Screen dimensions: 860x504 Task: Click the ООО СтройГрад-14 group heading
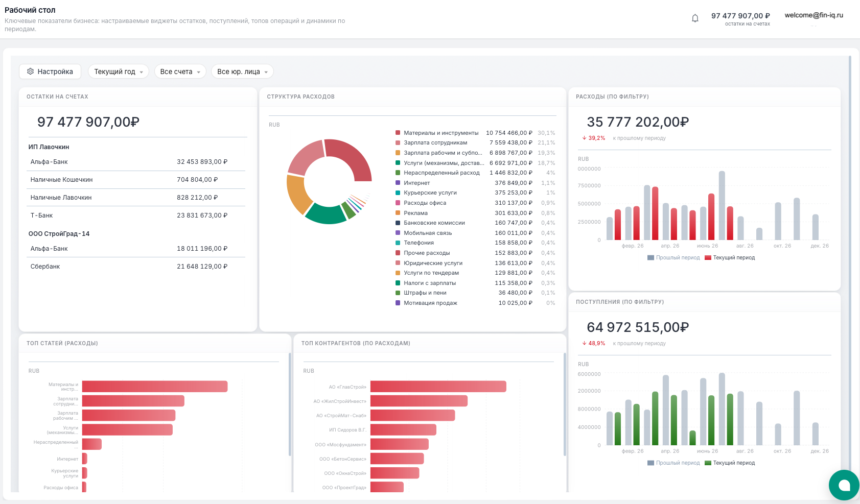pyautogui.click(x=59, y=234)
